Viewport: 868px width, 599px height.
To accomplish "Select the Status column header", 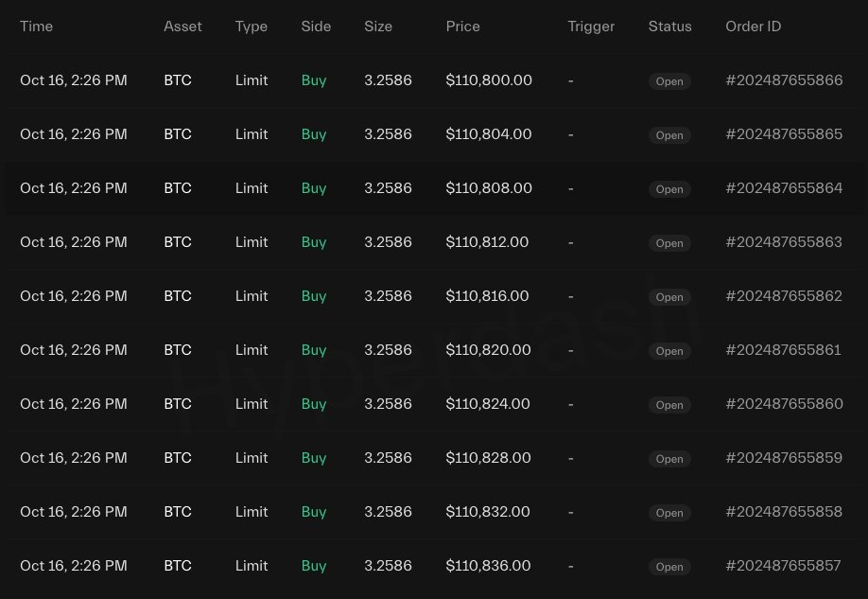I will click(669, 26).
